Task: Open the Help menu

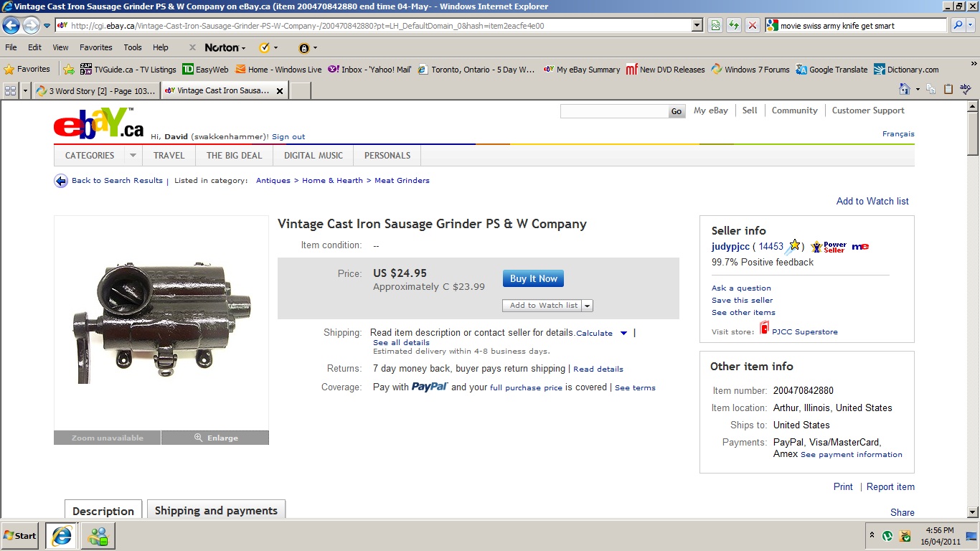Action: click(x=161, y=47)
